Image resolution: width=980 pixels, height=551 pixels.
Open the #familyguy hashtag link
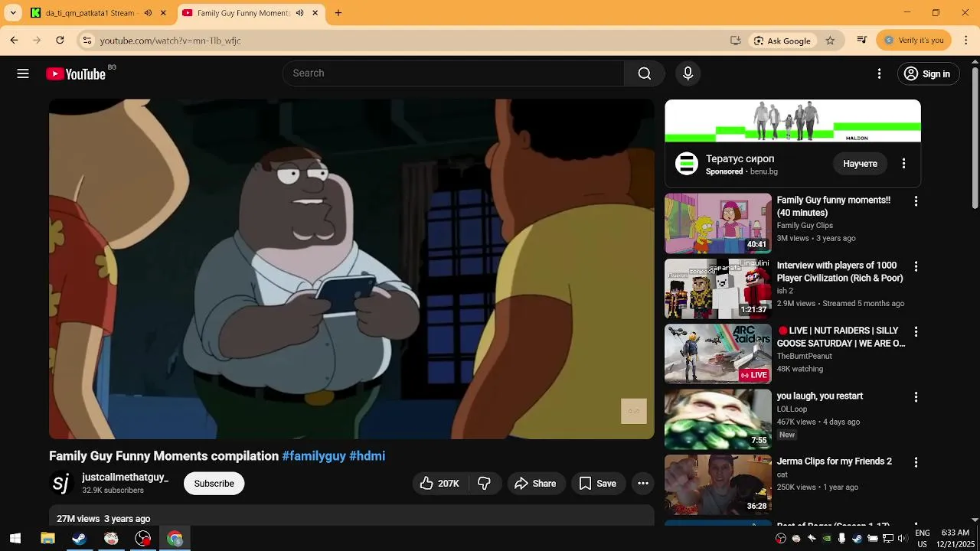[314, 456]
